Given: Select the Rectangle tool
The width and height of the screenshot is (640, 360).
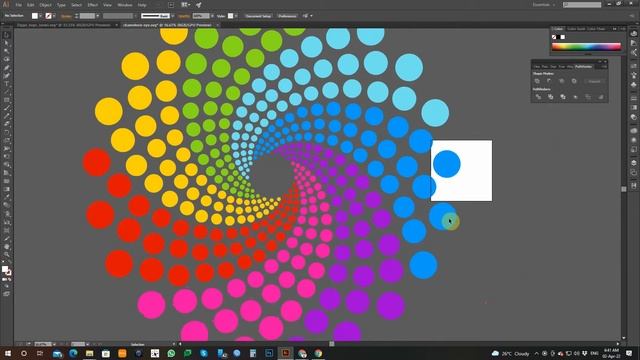Looking at the screenshot, I should [7, 100].
